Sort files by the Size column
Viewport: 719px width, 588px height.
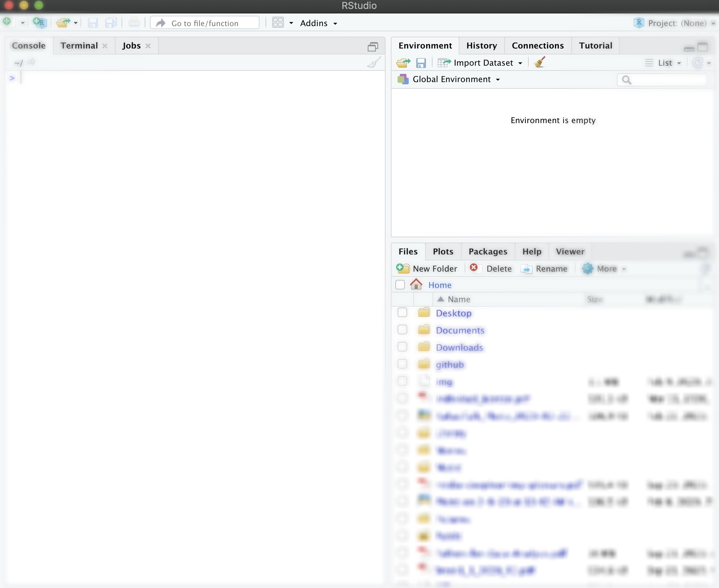595,299
